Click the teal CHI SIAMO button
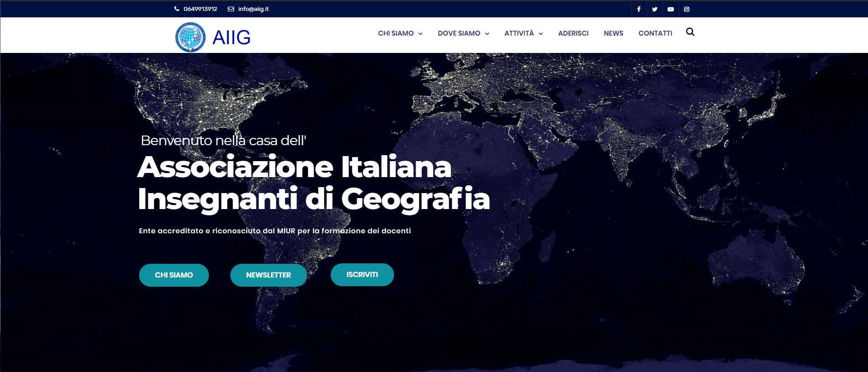This screenshot has width=868, height=372. point(174,275)
